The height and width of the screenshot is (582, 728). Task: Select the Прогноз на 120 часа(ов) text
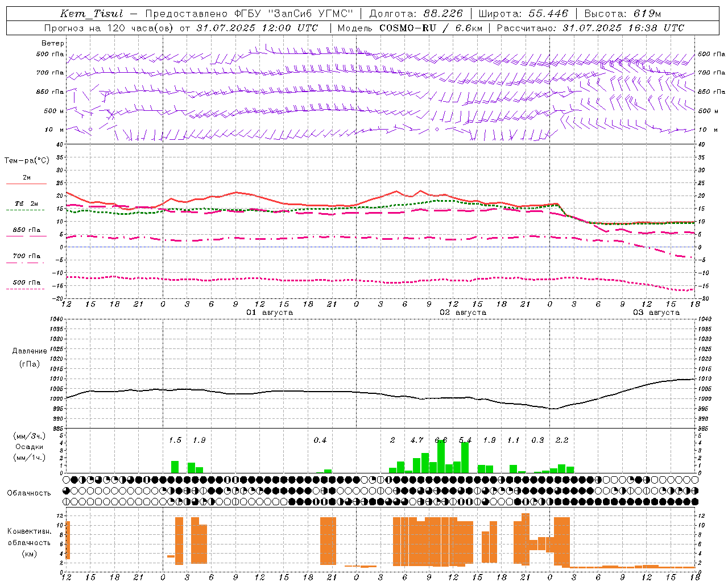(x=109, y=28)
